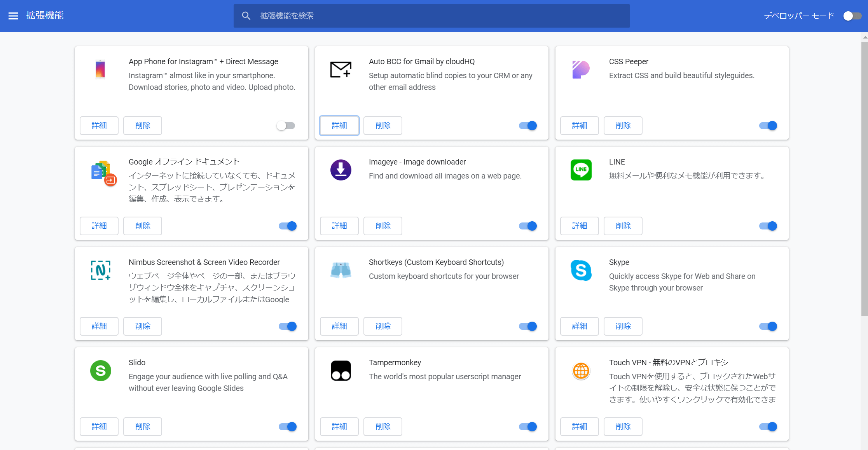Click the Slido green S icon
The height and width of the screenshot is (450, 868).
pos(100,371)
